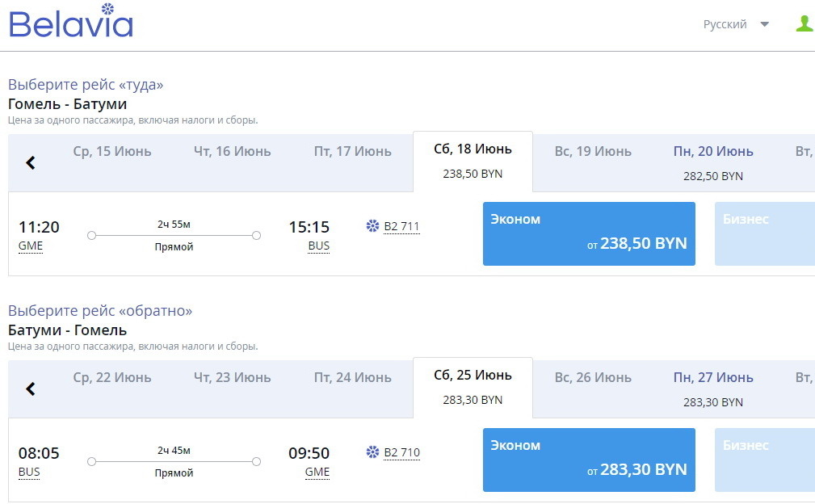Select return date Вс, 26 Июнь
The height and width of the screenshot is (504, 815).
point(593,377)
